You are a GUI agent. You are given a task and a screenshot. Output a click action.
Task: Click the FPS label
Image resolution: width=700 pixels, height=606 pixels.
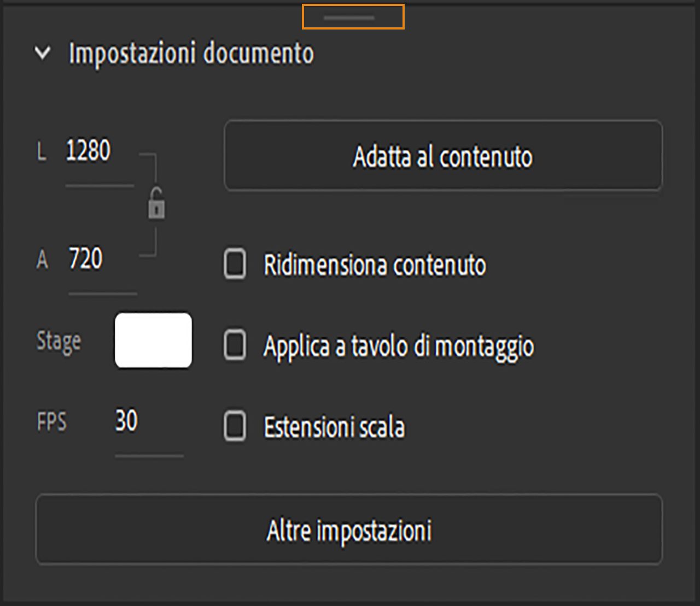(x=52, y=421)
